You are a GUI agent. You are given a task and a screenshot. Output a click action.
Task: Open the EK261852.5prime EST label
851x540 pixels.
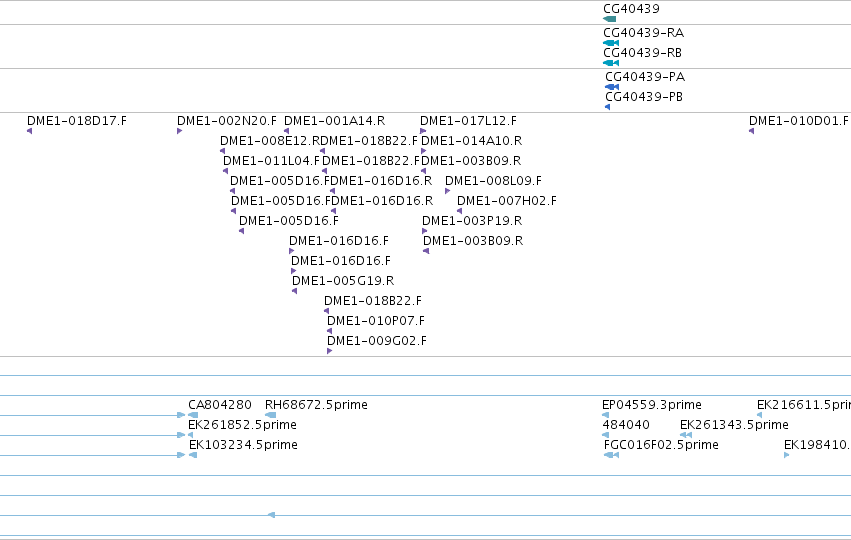242,424
